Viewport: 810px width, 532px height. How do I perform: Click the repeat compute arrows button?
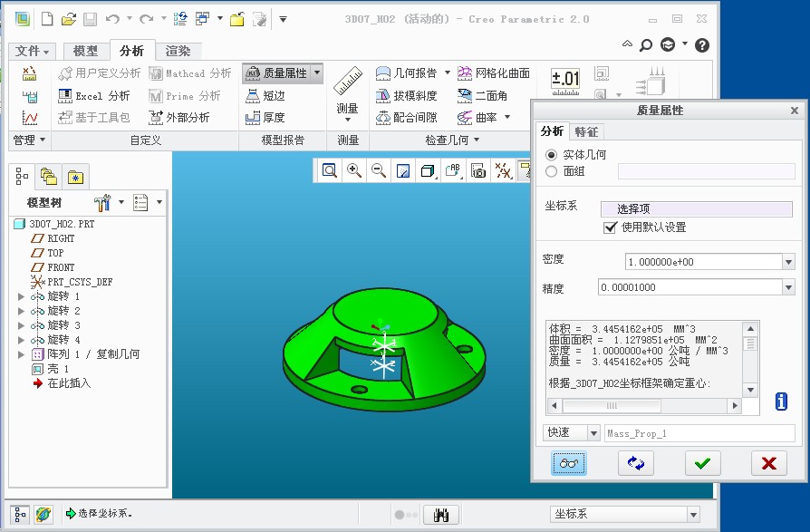point(636,463)
